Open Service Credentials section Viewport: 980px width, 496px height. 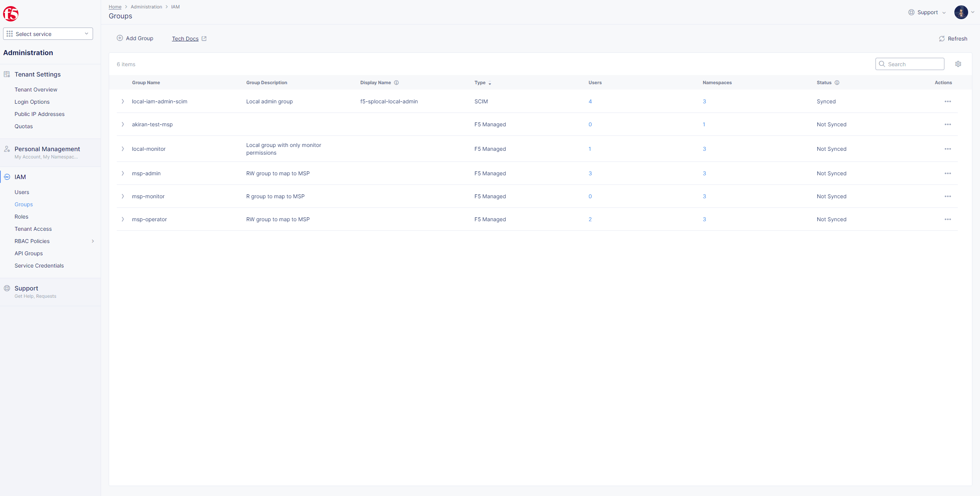pos(39,266)
